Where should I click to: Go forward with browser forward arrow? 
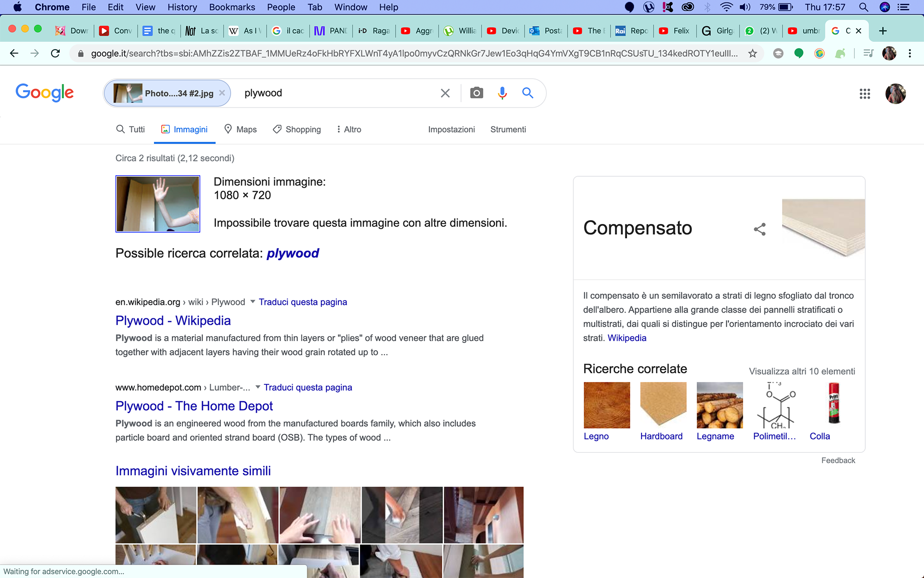pyautogui.click(x=35, y=53)
